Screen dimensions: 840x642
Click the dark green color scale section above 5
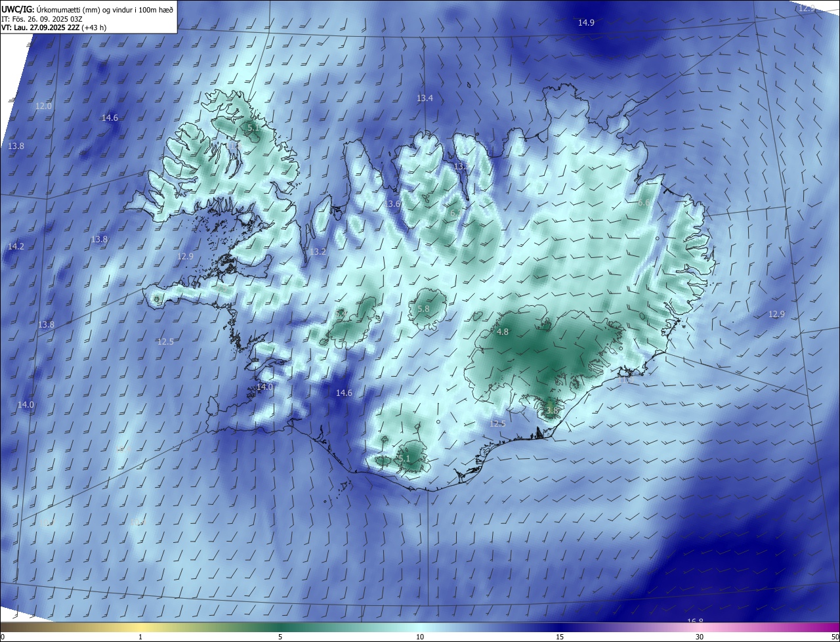click(280, 627)
